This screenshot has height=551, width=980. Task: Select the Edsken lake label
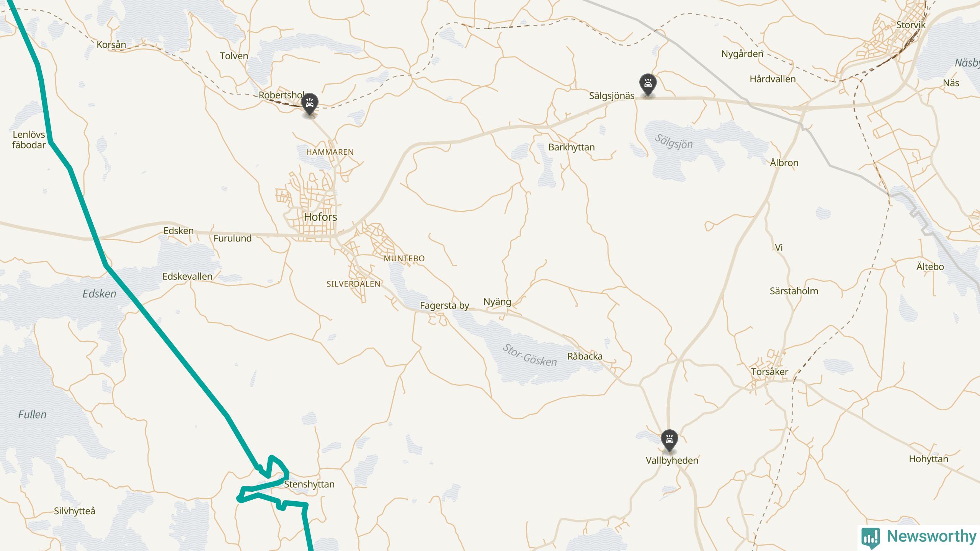(99, 293)
